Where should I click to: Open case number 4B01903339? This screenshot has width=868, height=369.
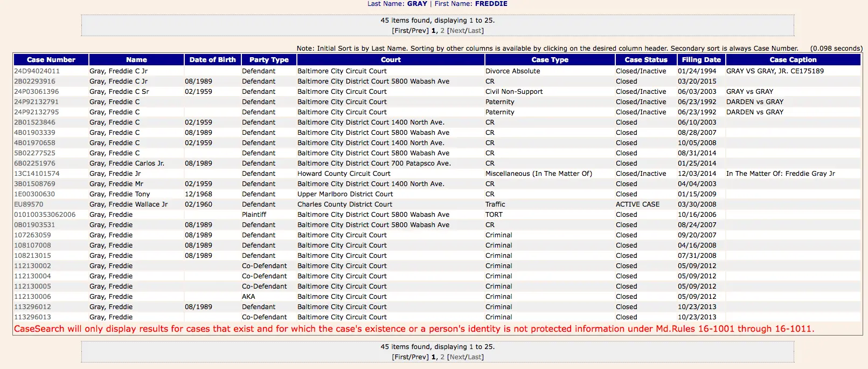coord(34,133)
